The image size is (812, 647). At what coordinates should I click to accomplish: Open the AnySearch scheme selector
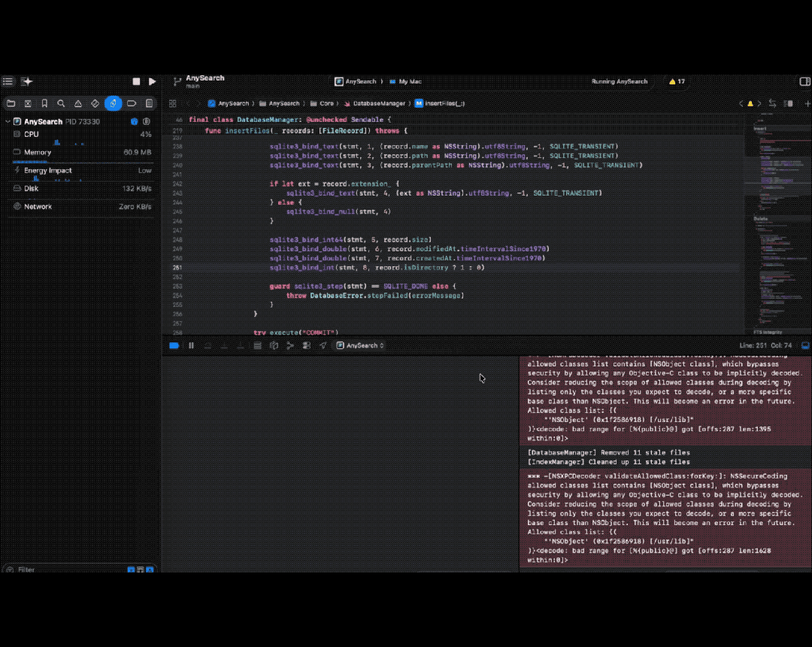[356, 82]
